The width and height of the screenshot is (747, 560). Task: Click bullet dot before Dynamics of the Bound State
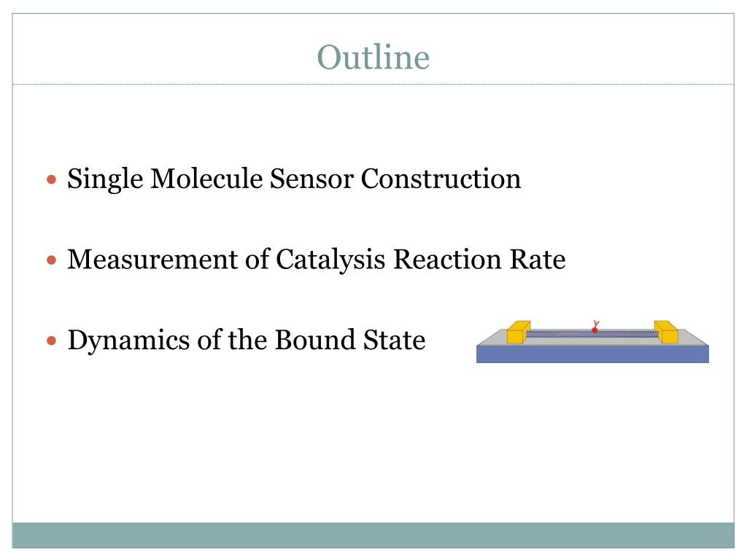52,341
